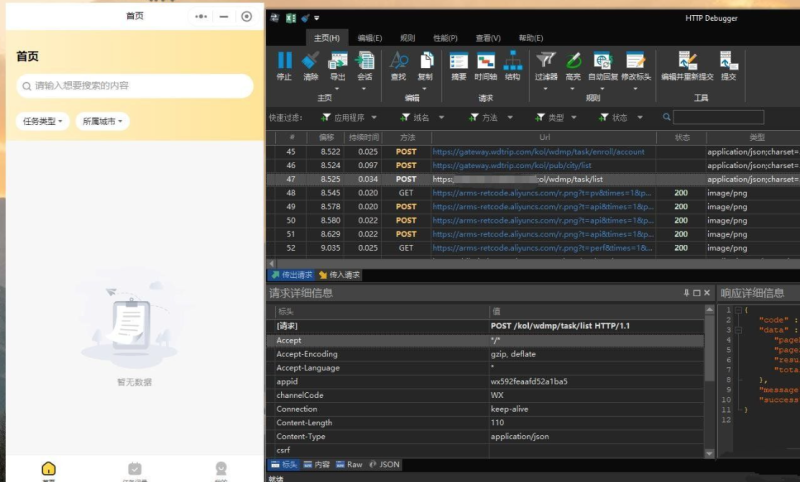The image size is (800, 482).
Task: Maximize the 请求详细信息 panel
Action: click(696, 293)
